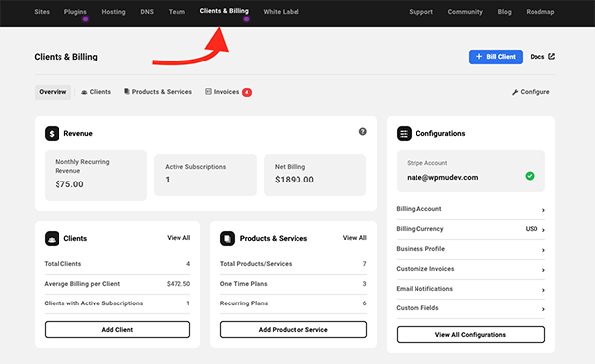The height and width of the screenshot is (364, 595).
Task: Switch to the Clients tab
Action: click(x=96, y=92)
